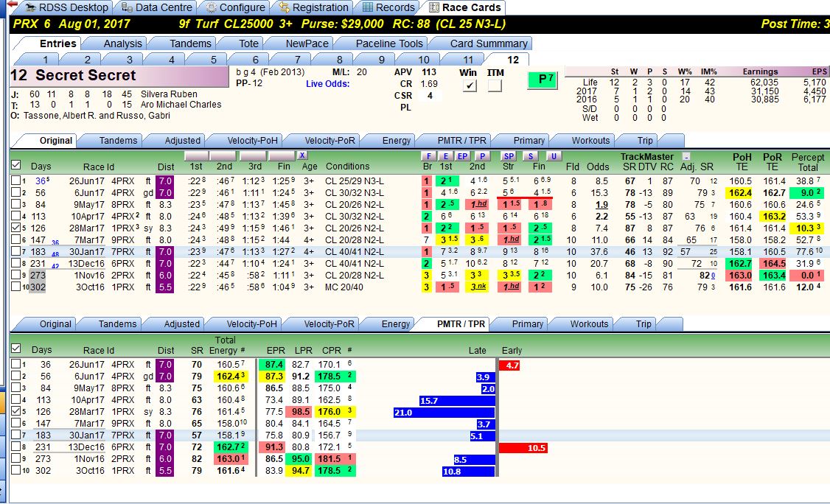Uncheck the 28Mar17 row in the Original grid
830x504 pixels.
tap(16, 228)
